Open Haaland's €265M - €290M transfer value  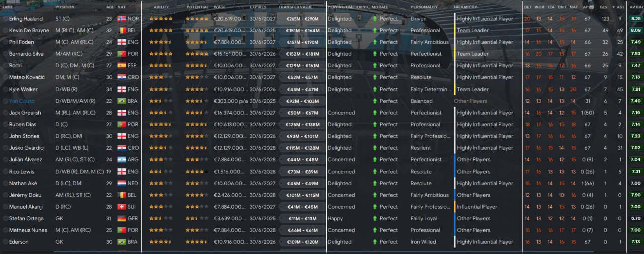[x=303, y=19]
